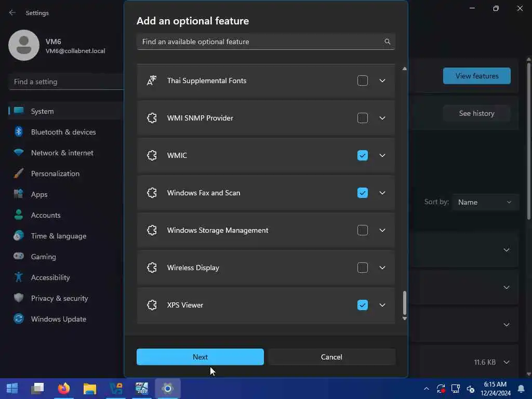Click the feature list scroll up arrow
The width and height of the screenshot is (532, 399).
(404, 69)
